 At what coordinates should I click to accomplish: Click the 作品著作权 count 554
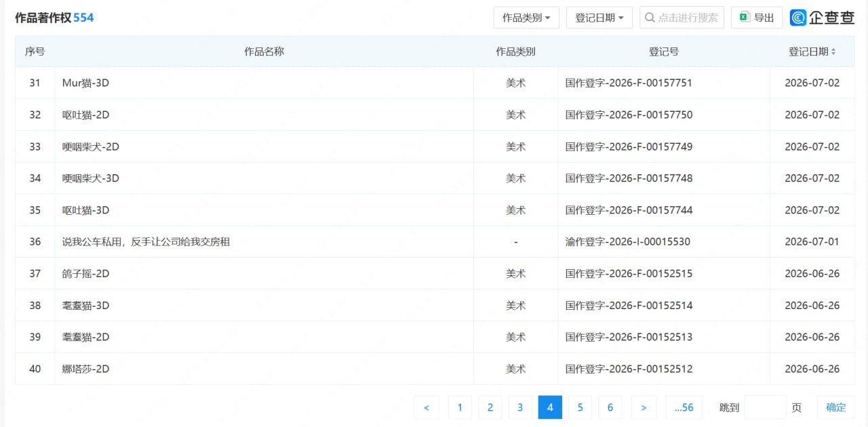coord(83,18)
